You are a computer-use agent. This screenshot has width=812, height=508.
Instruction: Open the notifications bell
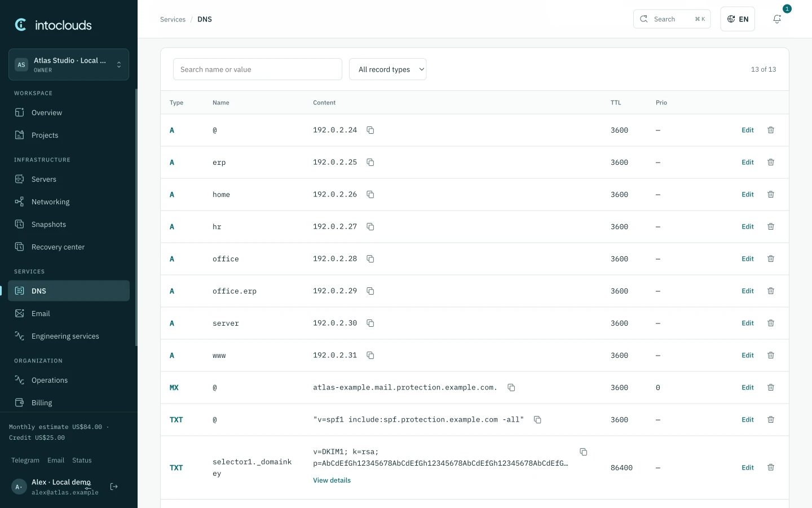777,19
